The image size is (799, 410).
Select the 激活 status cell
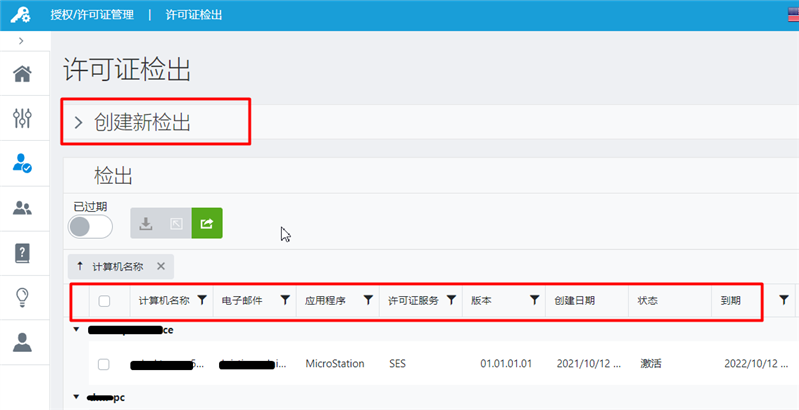coord(651,364)
